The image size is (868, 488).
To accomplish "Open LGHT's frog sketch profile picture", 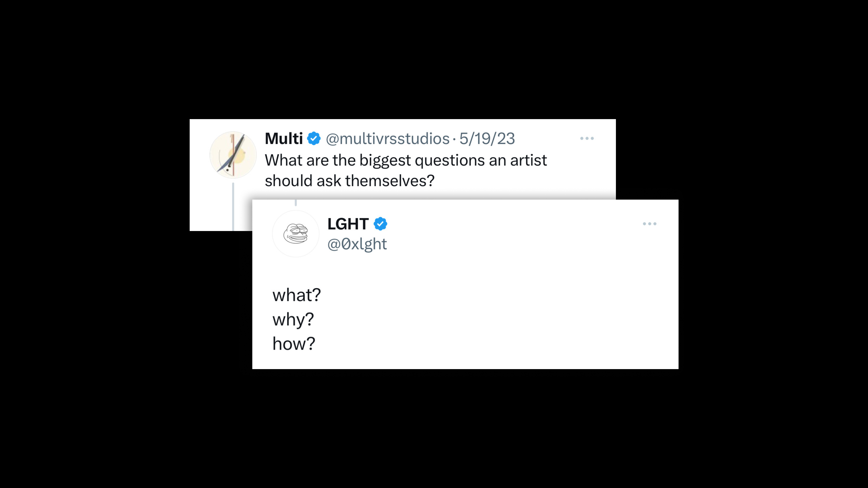I will coord(296,234).
